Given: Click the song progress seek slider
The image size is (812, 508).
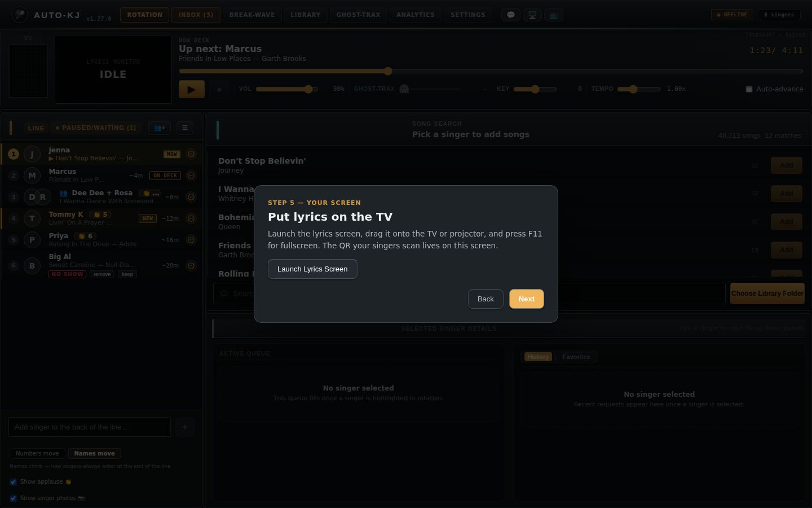Looking at the screenshot, I should pyautogui.click(x=491, y=71).
